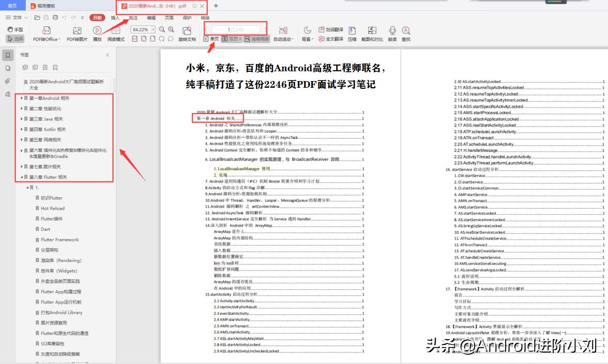Enable 连续阅读 continuous reading mode

click(x=253, y=39)
